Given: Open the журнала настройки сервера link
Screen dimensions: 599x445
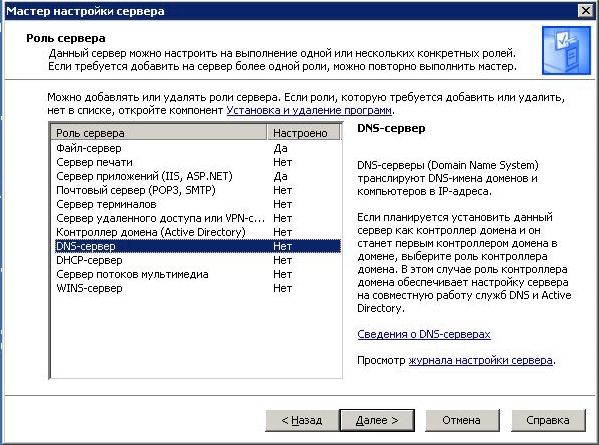Looking at the screenshot, I should [x=480, y=360].
